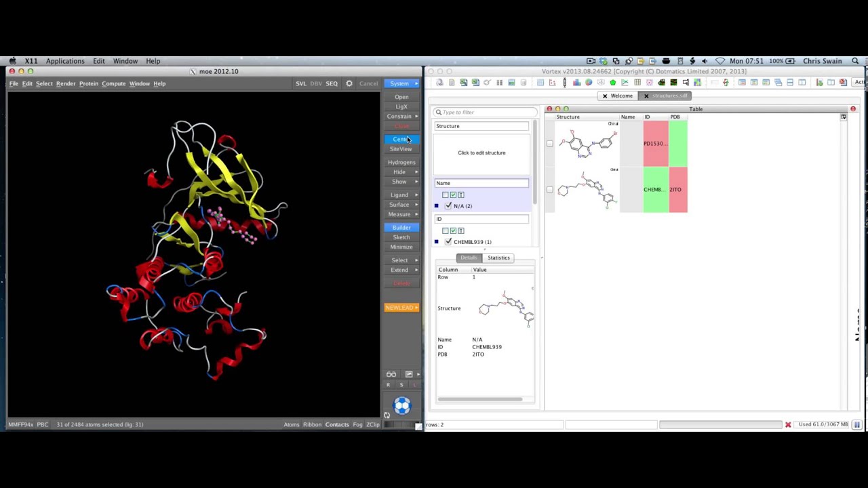
Task: Click the bar chart icon in Vortex toolbar
Action: pos(576,83)
